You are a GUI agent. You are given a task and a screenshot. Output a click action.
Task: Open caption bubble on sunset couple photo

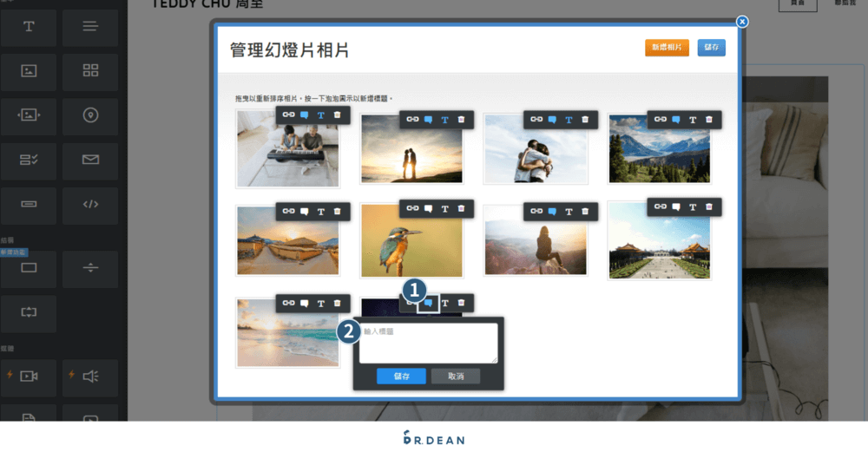coord(429,120)
